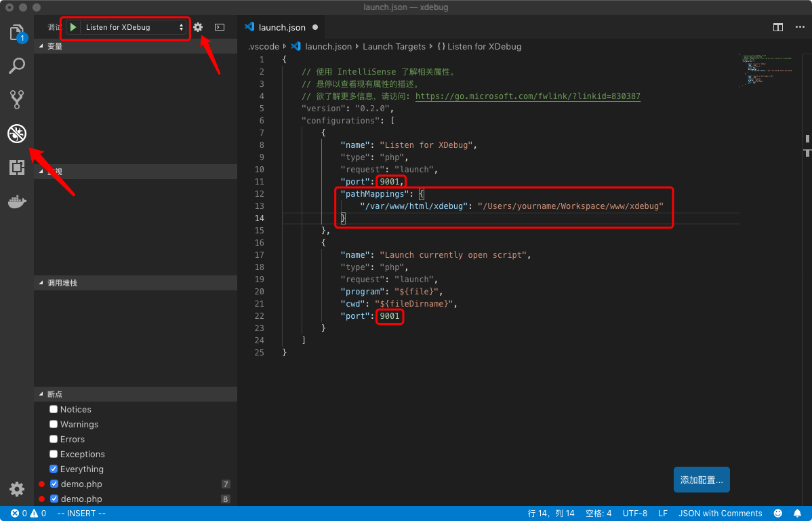Open the Search view

click(x=16, y=66)
